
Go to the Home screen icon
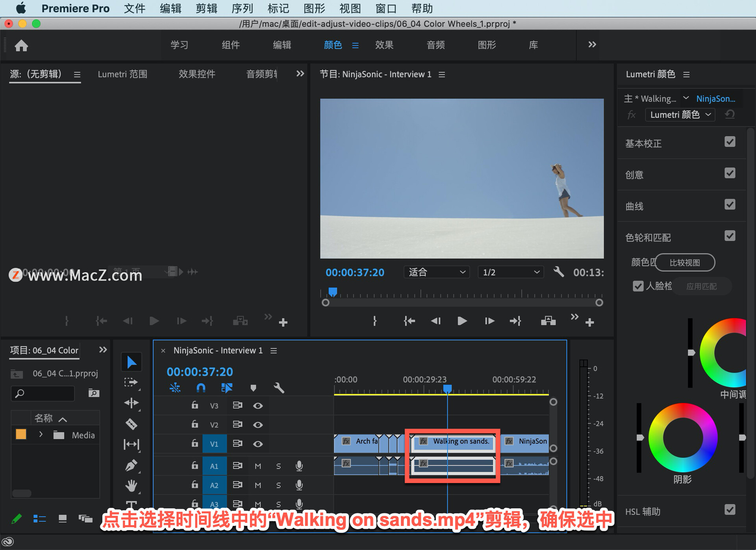(x=21, y=46)
